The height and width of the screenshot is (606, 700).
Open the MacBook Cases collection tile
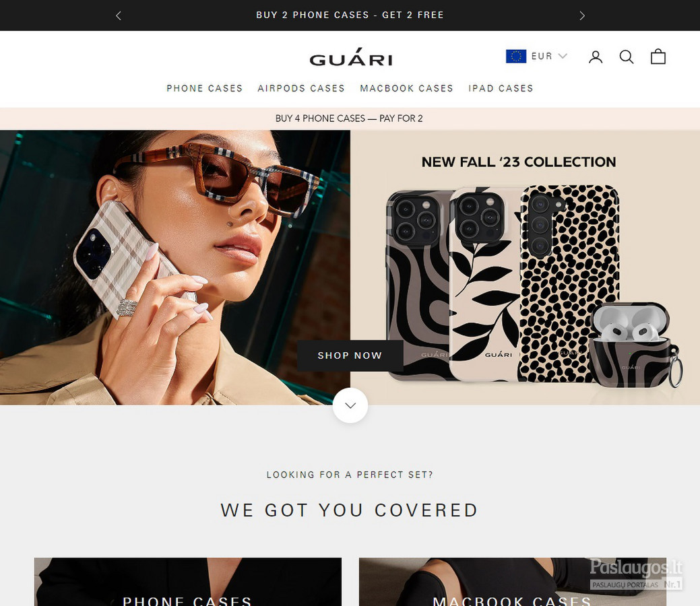click(x=513, y=582)
